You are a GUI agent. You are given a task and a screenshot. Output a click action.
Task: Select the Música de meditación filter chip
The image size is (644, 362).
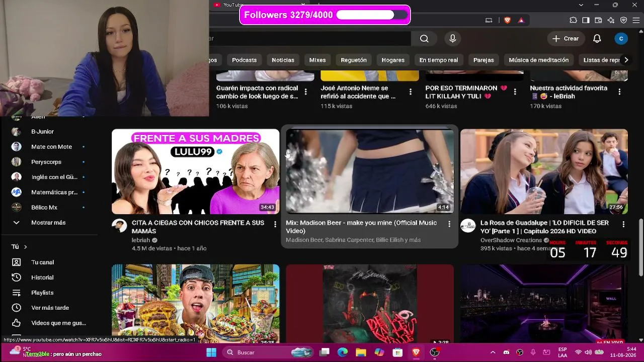coord(538,60)
